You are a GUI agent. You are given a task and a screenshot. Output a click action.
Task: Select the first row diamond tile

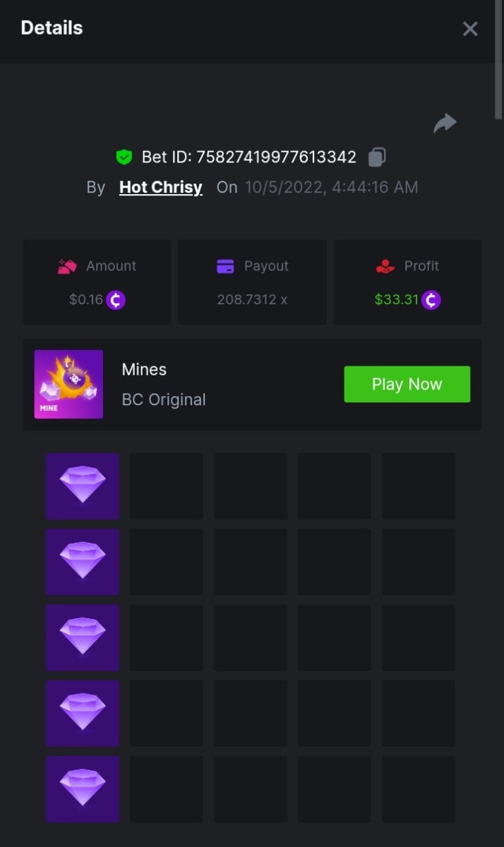[83, 486]
